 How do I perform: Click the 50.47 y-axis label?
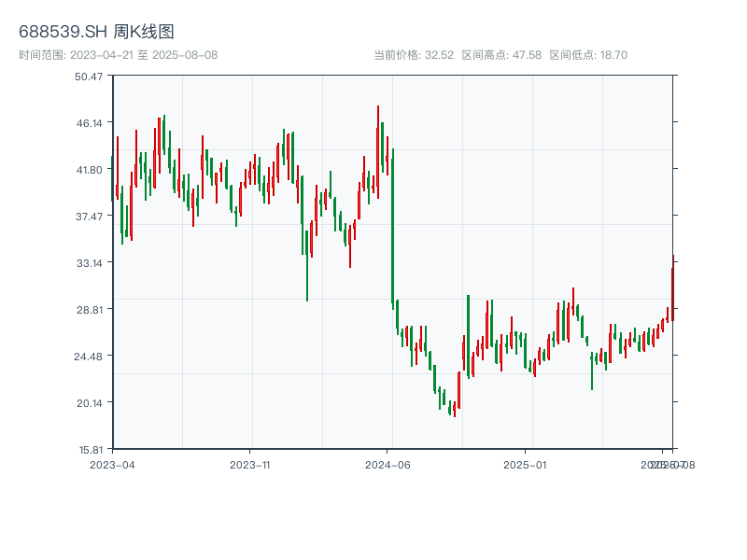pos(89,77)
